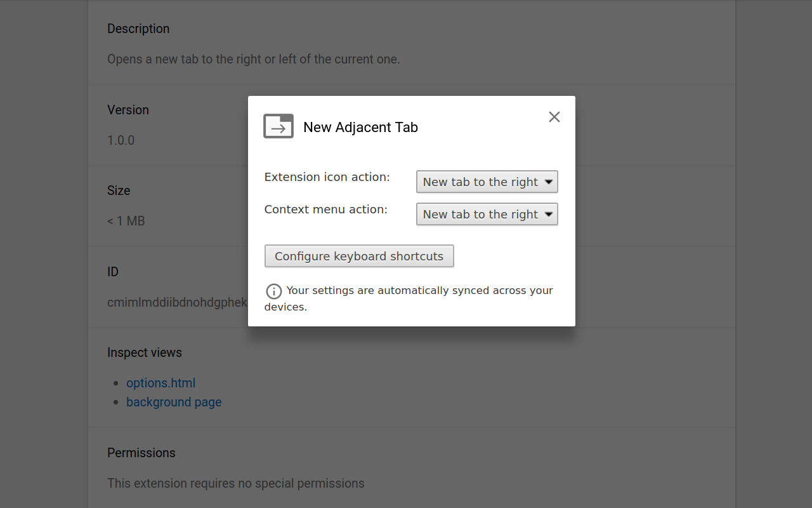The image size is (812, 508).
Task: Click the Permissions heading
Action: tap(141, 453)
